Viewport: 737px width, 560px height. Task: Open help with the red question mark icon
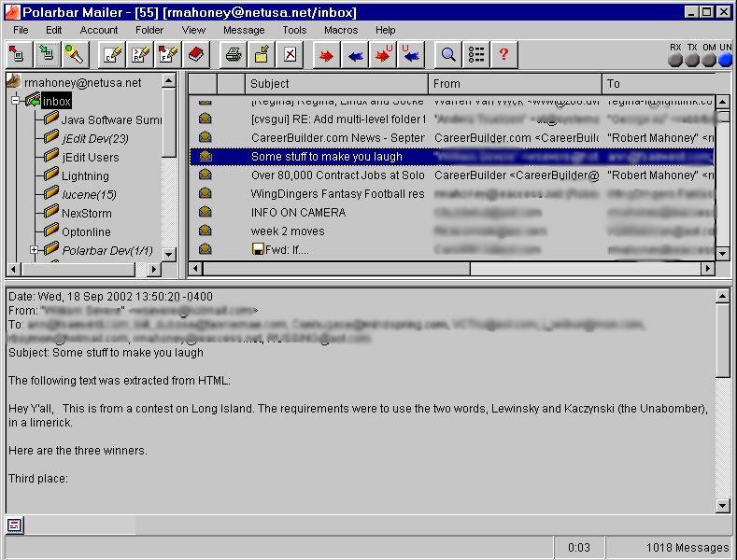tap(503, 55)
